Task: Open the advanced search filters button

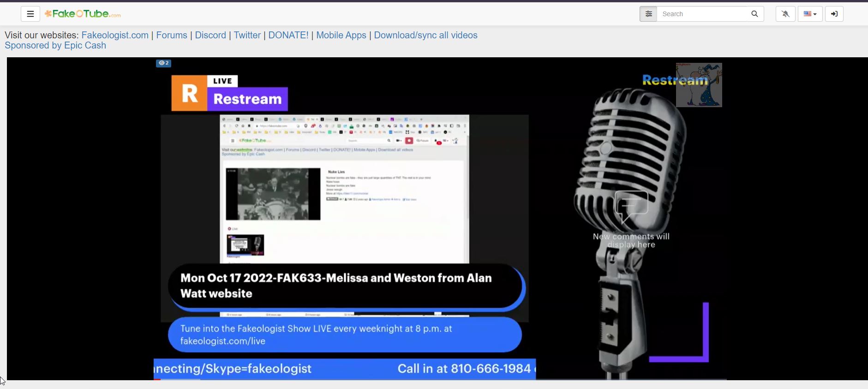Action: click(x=648, y=14)
